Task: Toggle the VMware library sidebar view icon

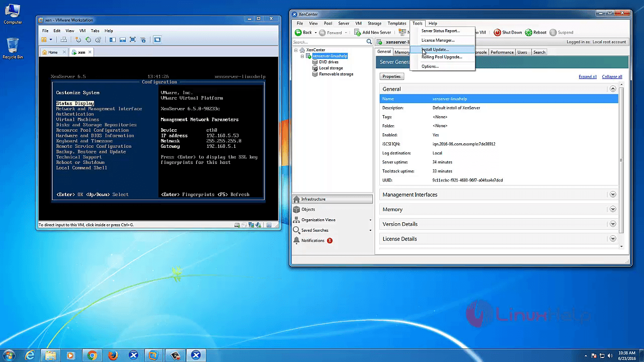Action: 113,40
